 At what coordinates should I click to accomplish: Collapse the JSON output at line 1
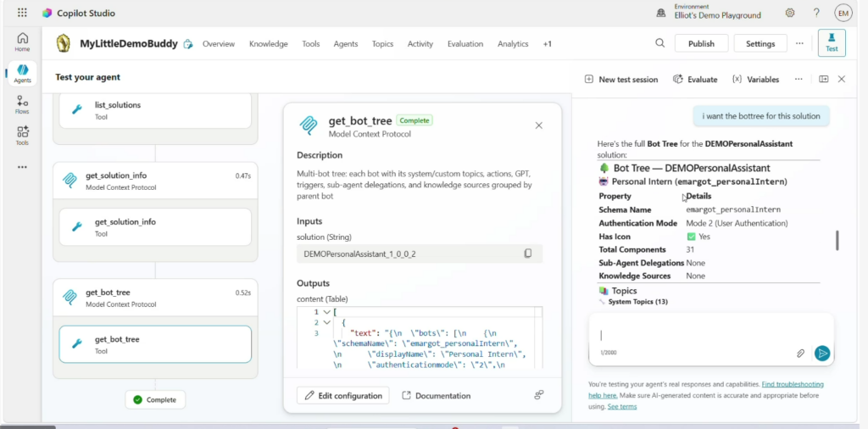coord(326,312)
